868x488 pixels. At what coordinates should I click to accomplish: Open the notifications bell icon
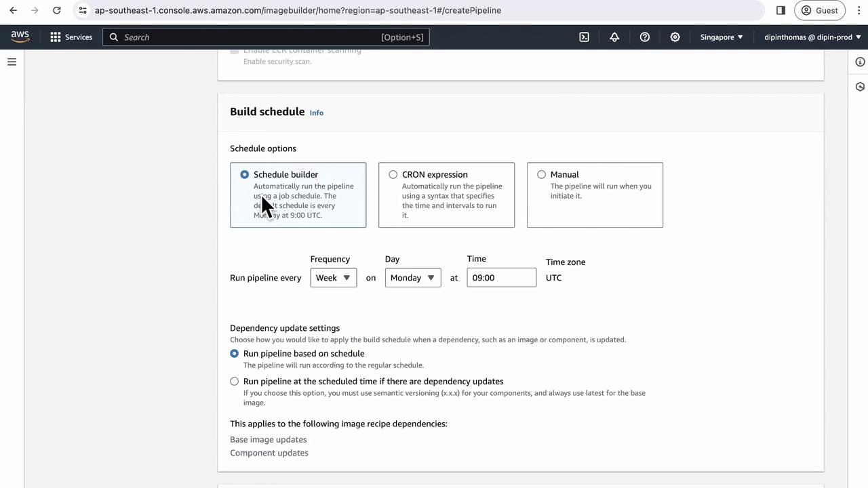click(x=614, y=37)
